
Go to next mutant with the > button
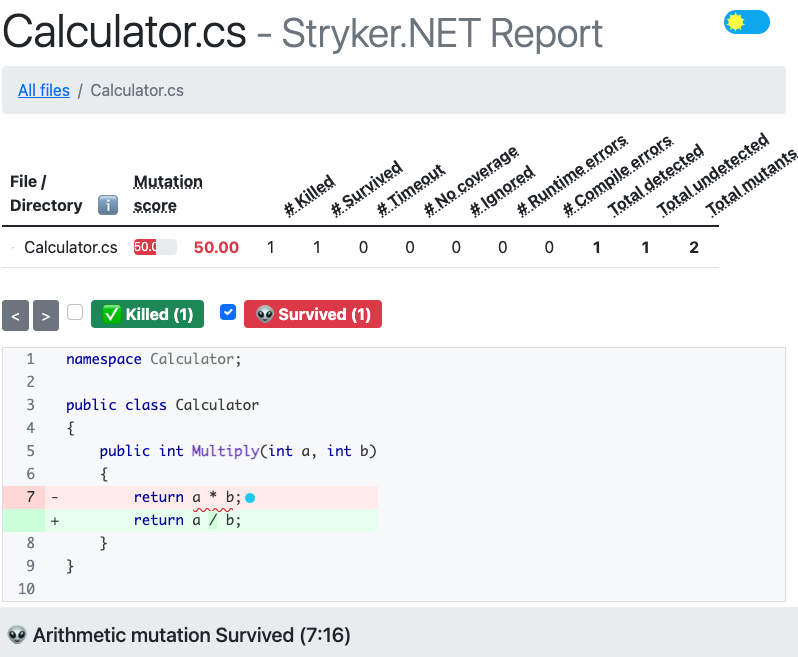[46, 316]
